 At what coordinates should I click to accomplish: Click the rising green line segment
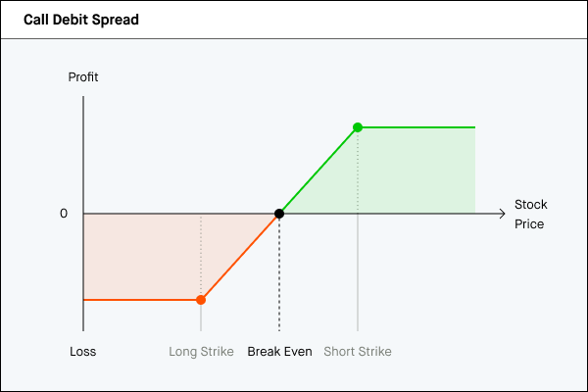click(x=318, y=171)
